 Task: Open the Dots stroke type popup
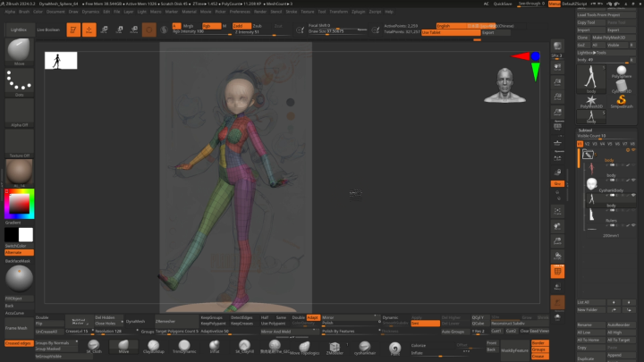click(19, 81)
